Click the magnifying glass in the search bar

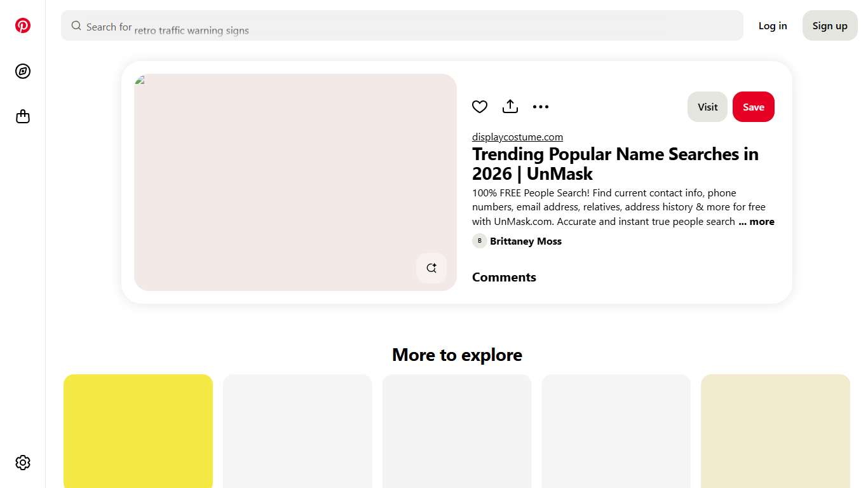[x=76, y=25]
